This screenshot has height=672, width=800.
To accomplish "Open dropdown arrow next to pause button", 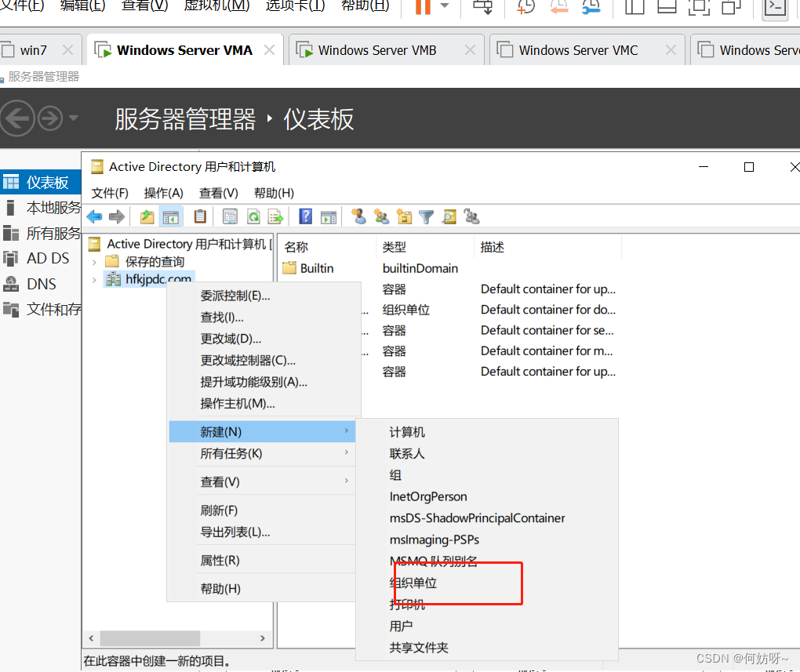I will (x=445, y=7).
